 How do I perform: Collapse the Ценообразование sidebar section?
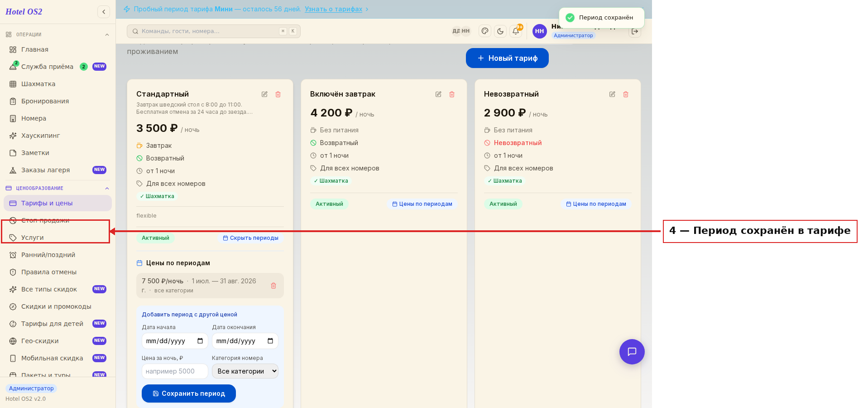click(x=107, y=188)
